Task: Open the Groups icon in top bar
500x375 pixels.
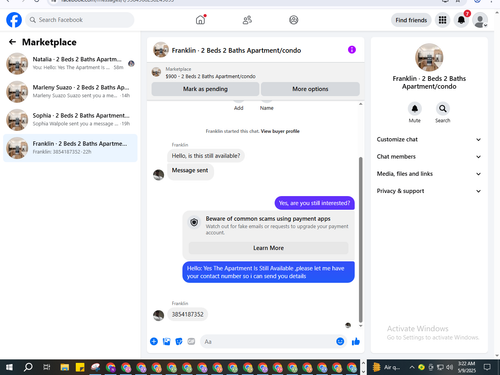Action: tap(294, 20)
